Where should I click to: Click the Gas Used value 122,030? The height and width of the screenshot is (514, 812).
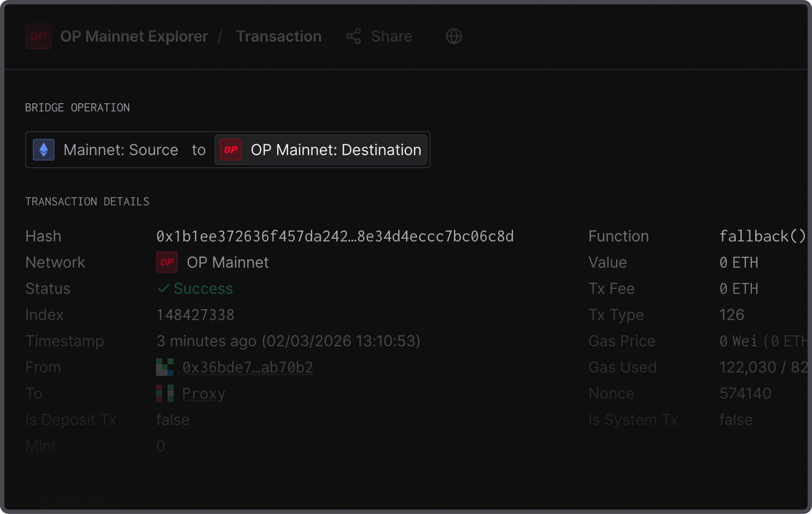tap(748, 367)
